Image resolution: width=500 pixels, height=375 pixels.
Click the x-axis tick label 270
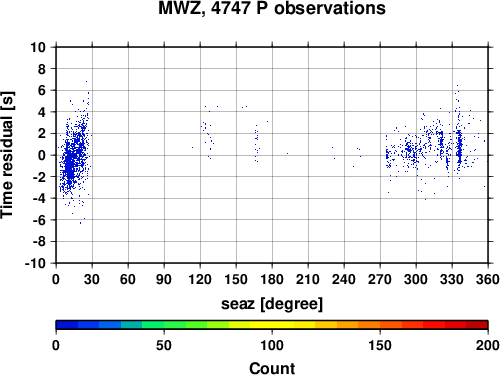tap(380, 279)
